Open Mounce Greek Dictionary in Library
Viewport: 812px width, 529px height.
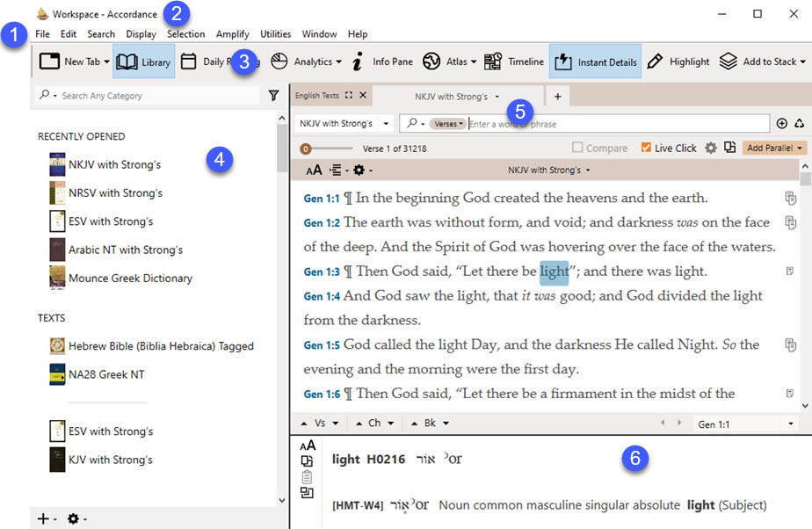pyautogui.click(x=130, y=279)
